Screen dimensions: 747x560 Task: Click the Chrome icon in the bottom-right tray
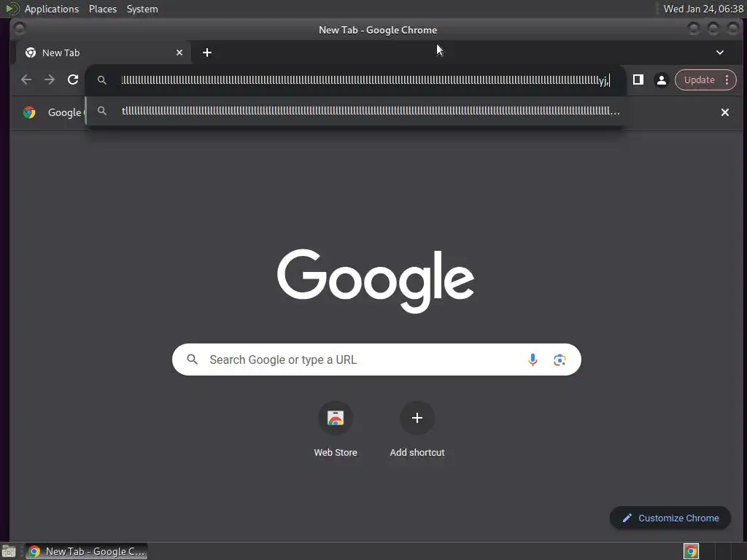(691, 551)
